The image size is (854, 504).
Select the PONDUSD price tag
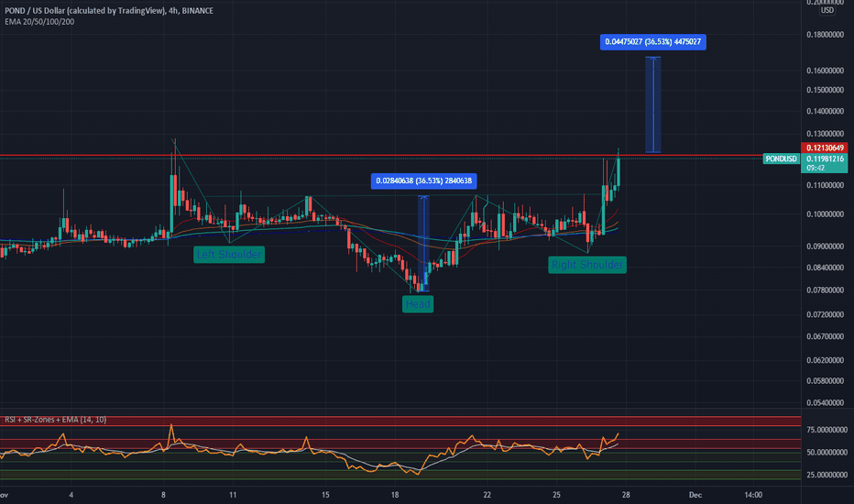(781, 159)
